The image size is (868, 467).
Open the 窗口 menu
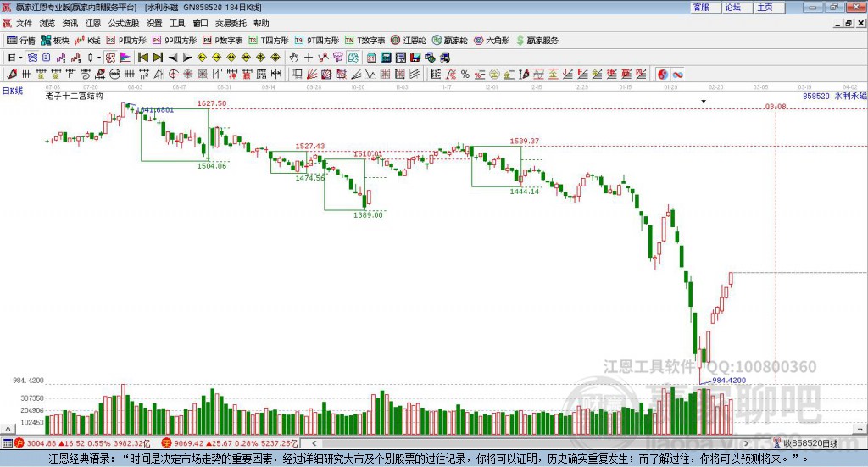click(200, 23)
